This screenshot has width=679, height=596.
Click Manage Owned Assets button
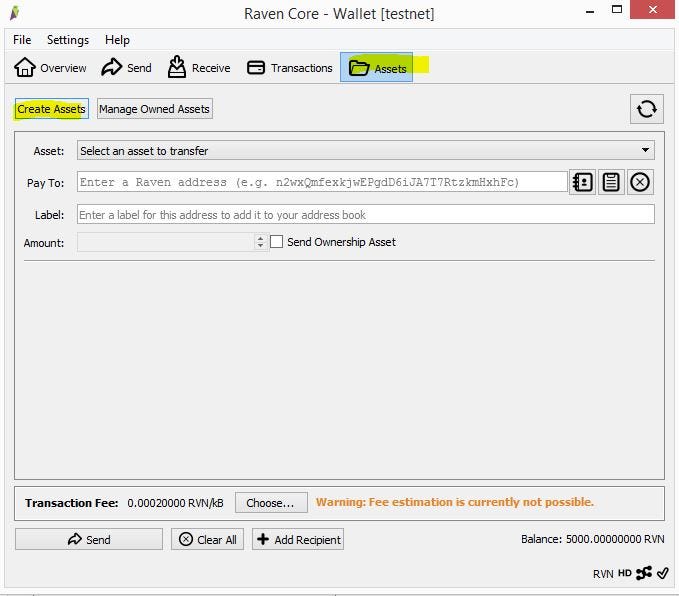coord(155,109)
